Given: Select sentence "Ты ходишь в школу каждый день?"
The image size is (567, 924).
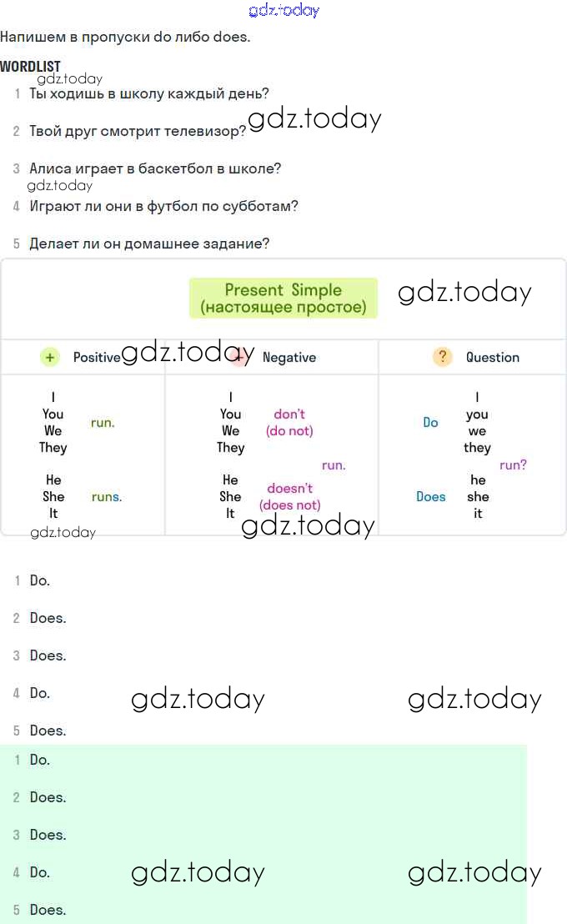Looking at the screenshot, I should click(149, 93).
